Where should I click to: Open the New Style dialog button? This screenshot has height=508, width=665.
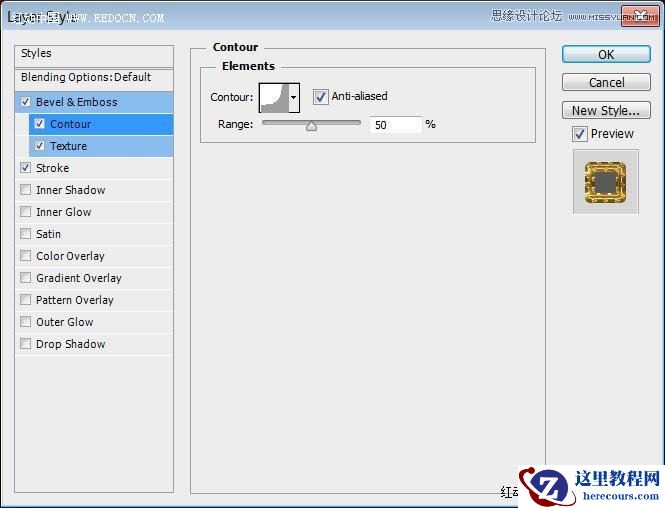[606, 110]
